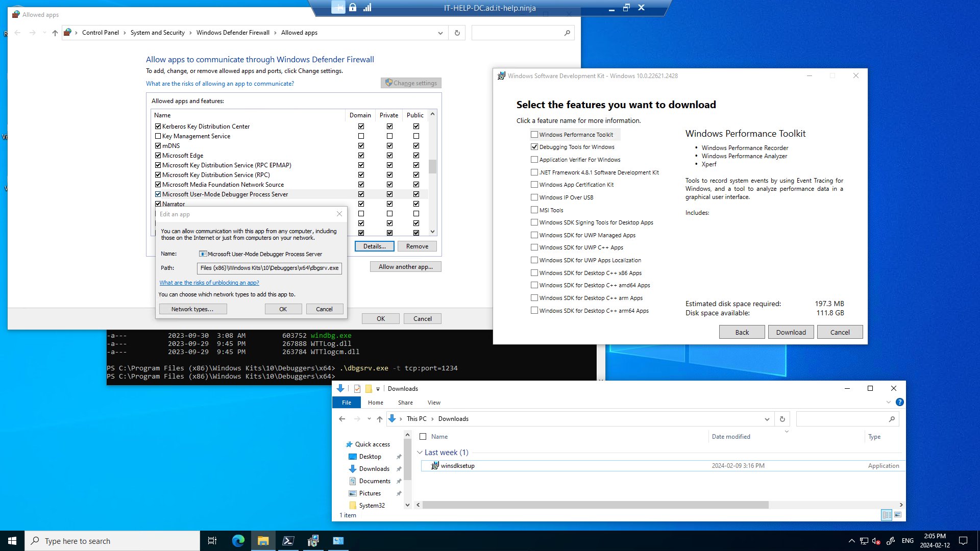Uncheck Debugging Tools for Windows
Viewport: 980px width, 551px height.
[534, 147]
